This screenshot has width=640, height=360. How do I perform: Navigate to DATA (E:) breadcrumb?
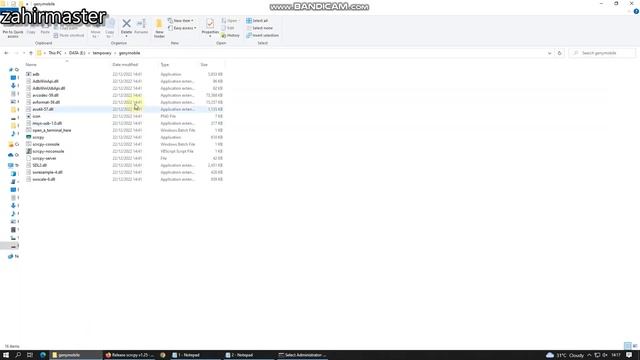(77, 53)
